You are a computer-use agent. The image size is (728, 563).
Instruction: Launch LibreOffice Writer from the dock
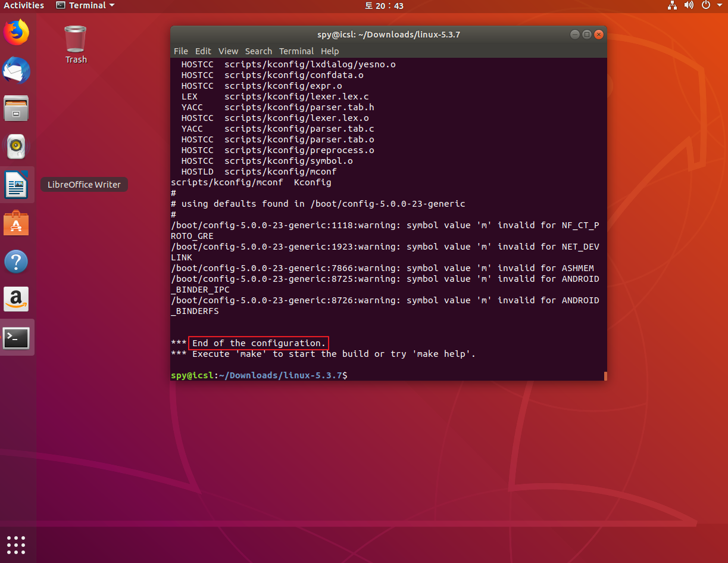17,185
